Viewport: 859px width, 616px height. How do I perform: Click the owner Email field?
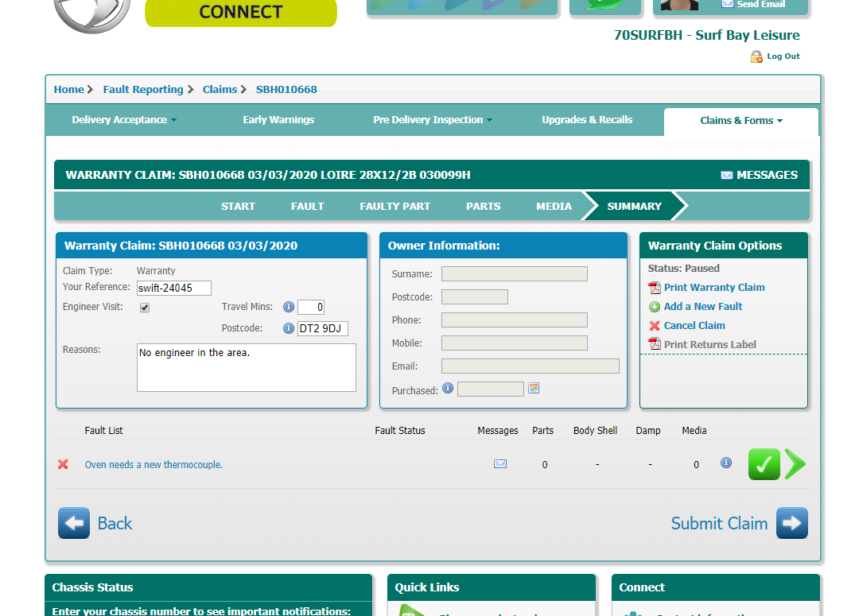[531, 366]
